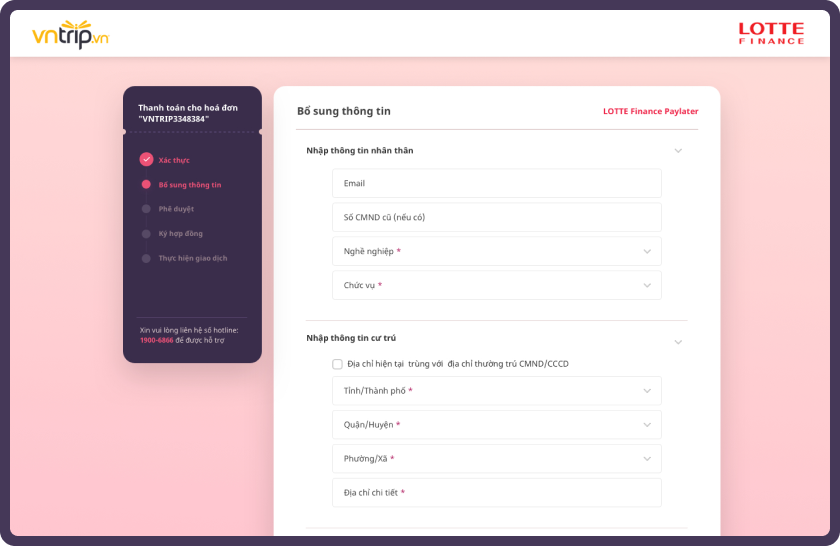This screenshot has height=546, width=840.
Task: Focus the Địa chỉ chi tiết input field
Action: [497, 492]
